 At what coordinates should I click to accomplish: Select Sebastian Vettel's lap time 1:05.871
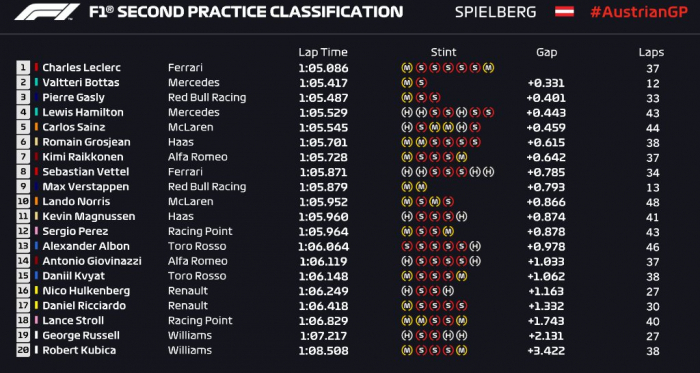click(323, 172)
